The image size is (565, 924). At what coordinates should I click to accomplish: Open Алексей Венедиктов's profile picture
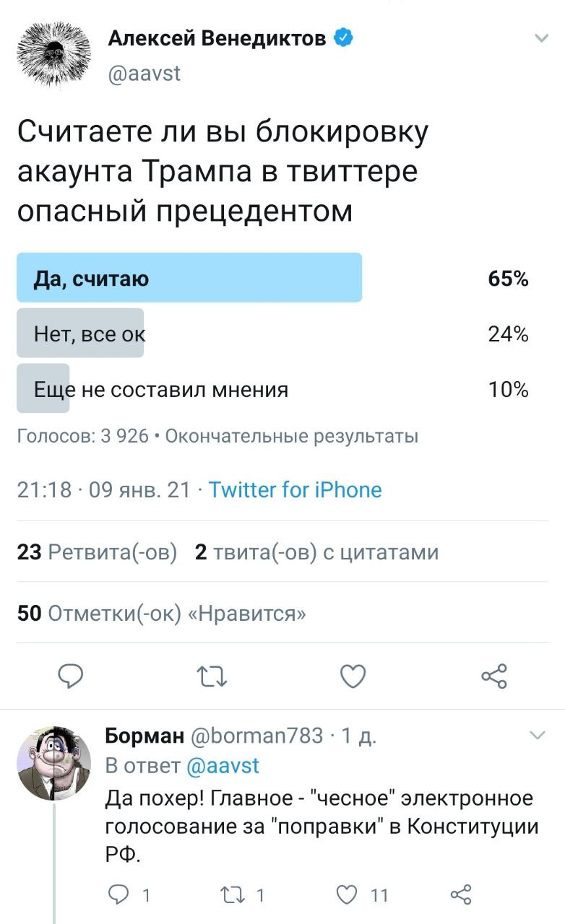(x=52, y=53)
